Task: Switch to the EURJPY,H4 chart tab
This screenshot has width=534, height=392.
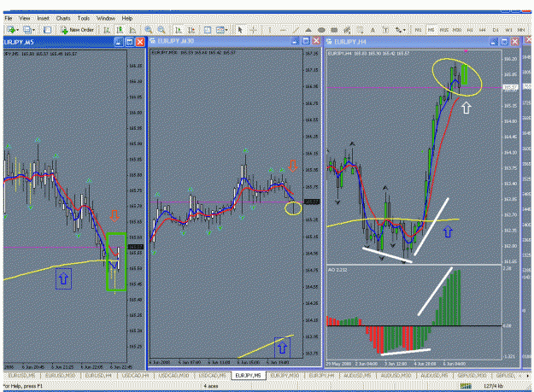Action: pyautogui.click(x=321, y=376)
